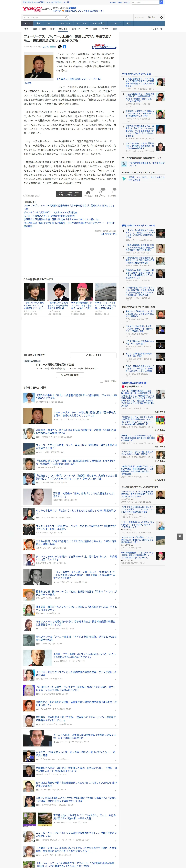This screenshot has height=868, width=186.
Task: Select the みんなの意見 tab
Action: pos(98,24)
